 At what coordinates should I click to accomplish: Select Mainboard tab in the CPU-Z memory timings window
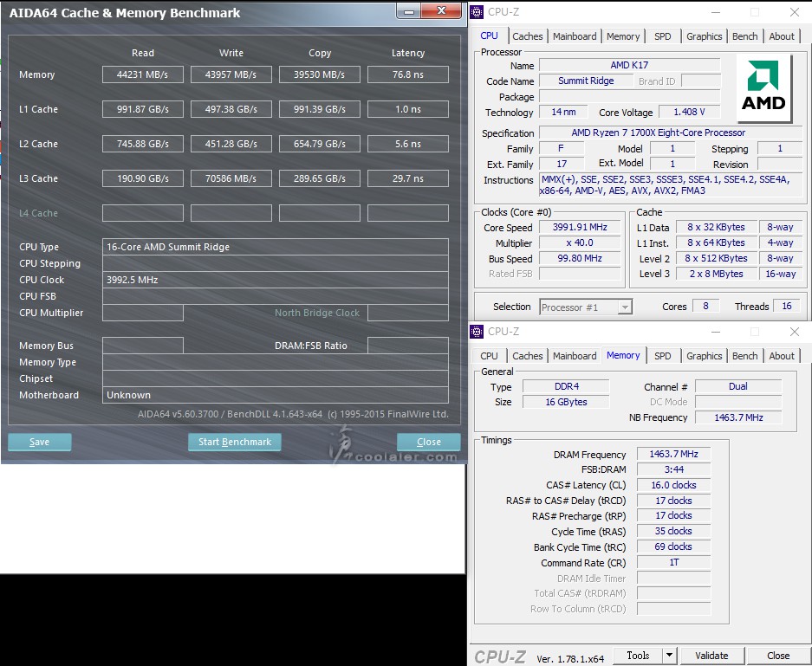(x=575, y=356)
